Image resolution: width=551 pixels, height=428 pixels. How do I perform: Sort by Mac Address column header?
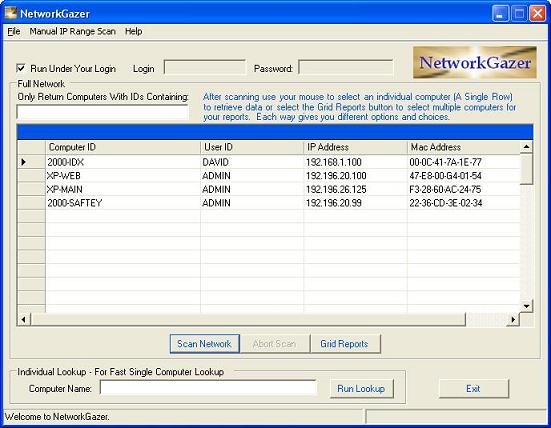(x=464, y=147)
